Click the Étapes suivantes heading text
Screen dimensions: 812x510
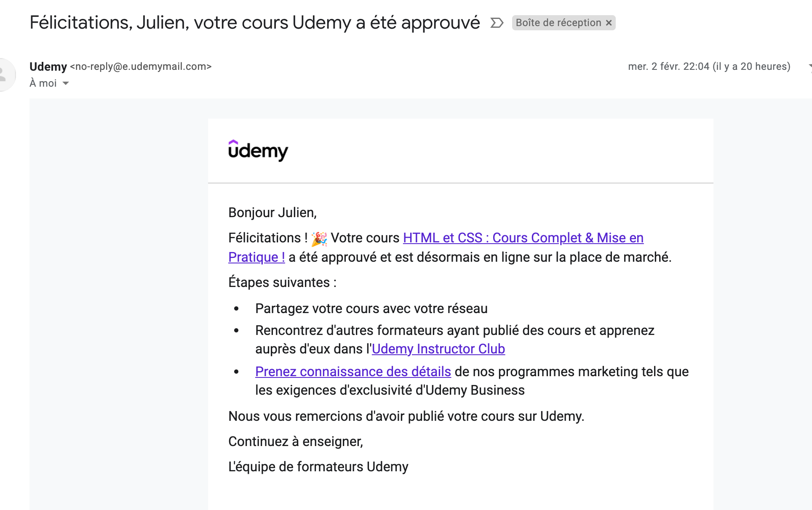tap(282, 282)
